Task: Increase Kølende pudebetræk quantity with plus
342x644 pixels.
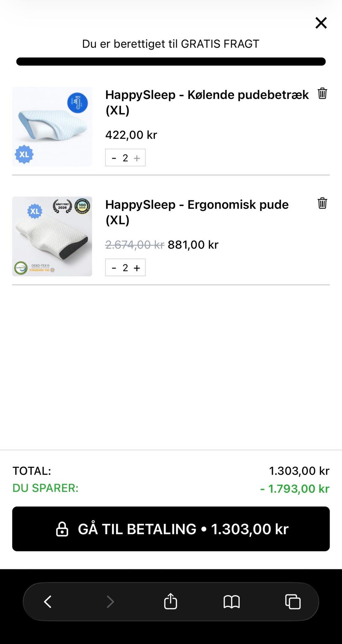Action: tap(137, 158)
